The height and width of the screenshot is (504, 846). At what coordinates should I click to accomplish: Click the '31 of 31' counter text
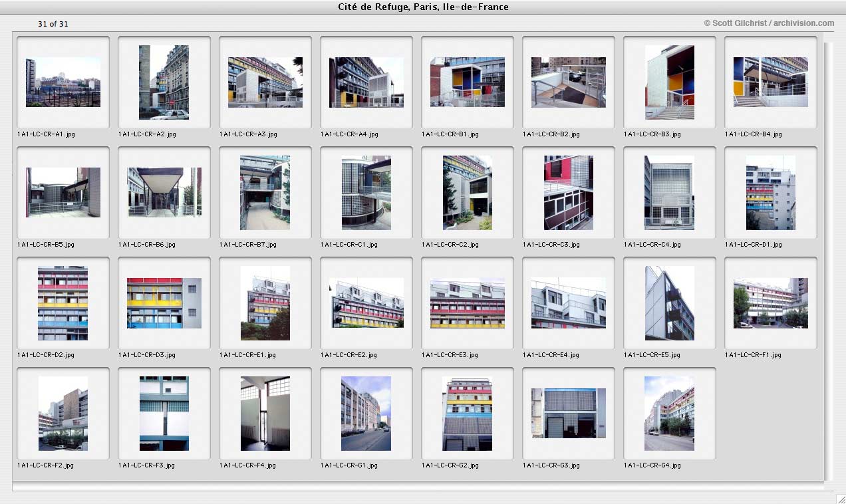click(53, 24)
